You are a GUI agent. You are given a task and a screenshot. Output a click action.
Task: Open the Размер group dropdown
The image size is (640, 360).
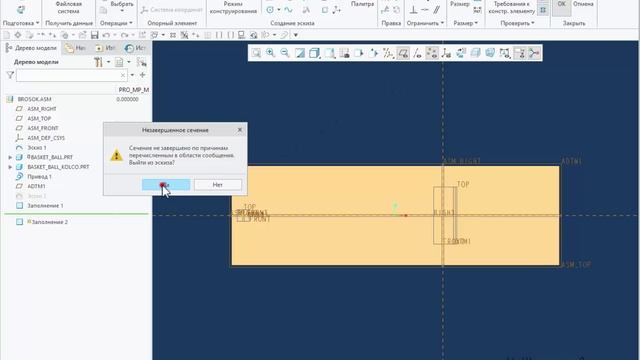[x=465, y=23]
